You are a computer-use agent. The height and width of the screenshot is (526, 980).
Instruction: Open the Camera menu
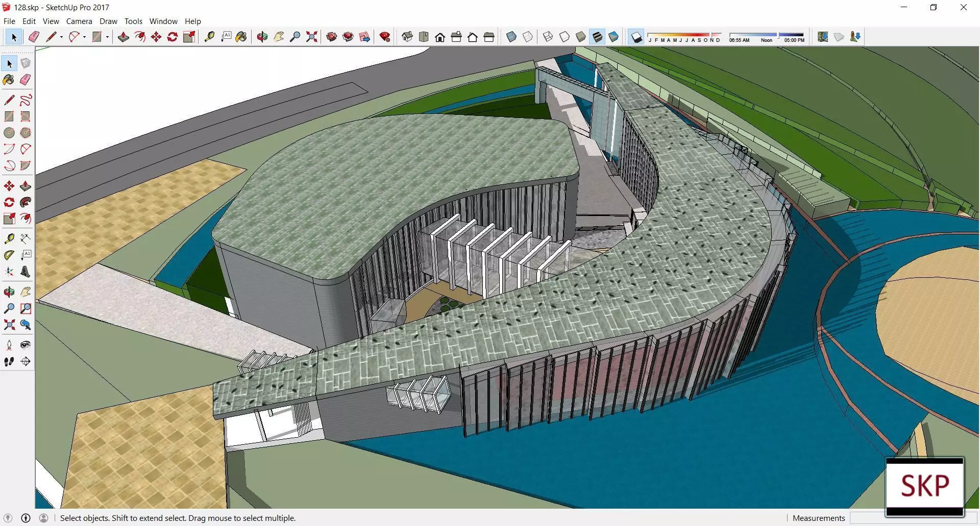click(x=79, y=21)
